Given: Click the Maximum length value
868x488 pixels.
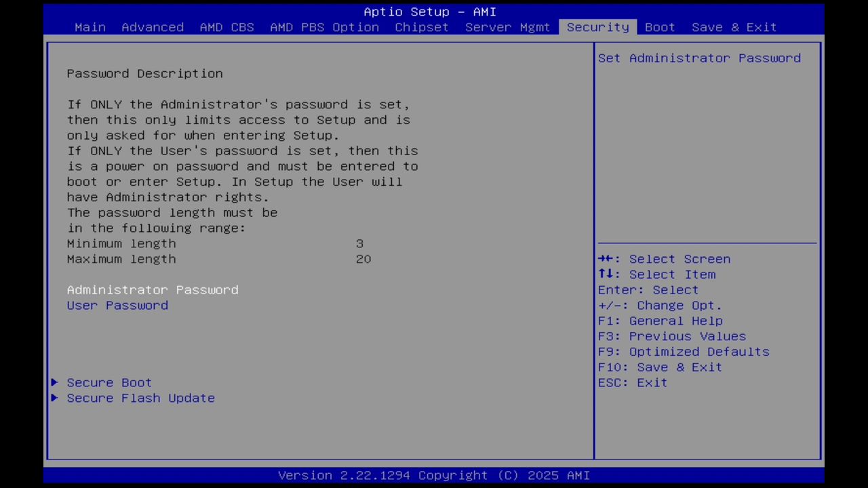Looking at the screenshot, I should click(363, 259).
